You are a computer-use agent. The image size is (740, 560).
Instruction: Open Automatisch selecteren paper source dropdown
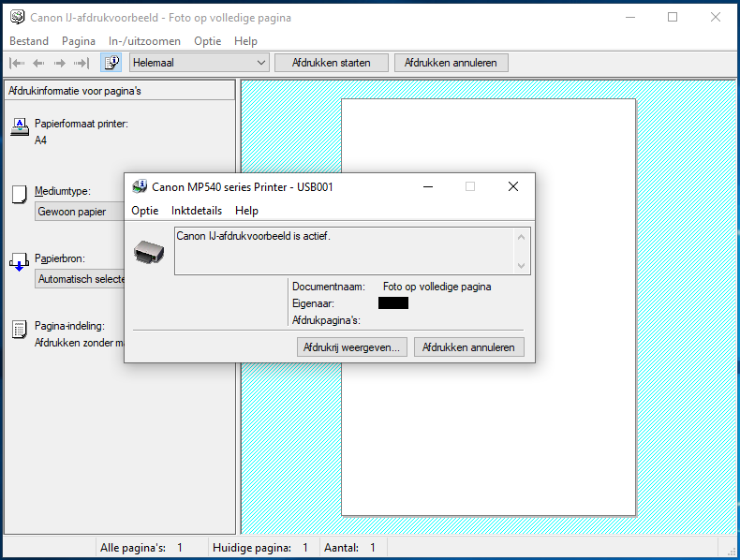click(80, 279)
